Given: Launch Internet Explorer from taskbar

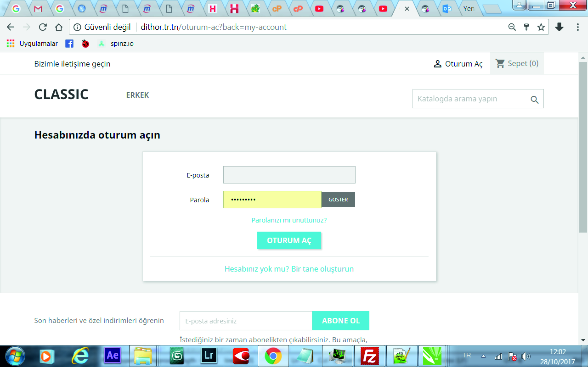Looking at the screenshot, I should [x=80, y=356].
